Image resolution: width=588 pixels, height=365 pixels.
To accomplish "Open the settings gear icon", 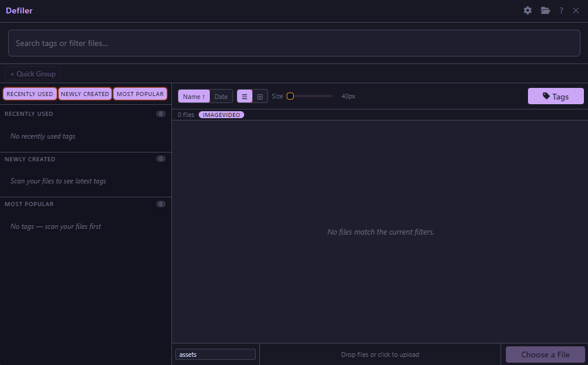I will pyautogui.click(x=527, y=10).
